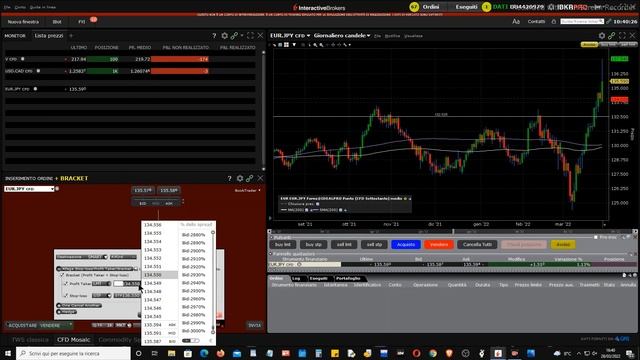Click the Cortana circle icon on taskbar
640x360 pixels.
pos(138,353)
